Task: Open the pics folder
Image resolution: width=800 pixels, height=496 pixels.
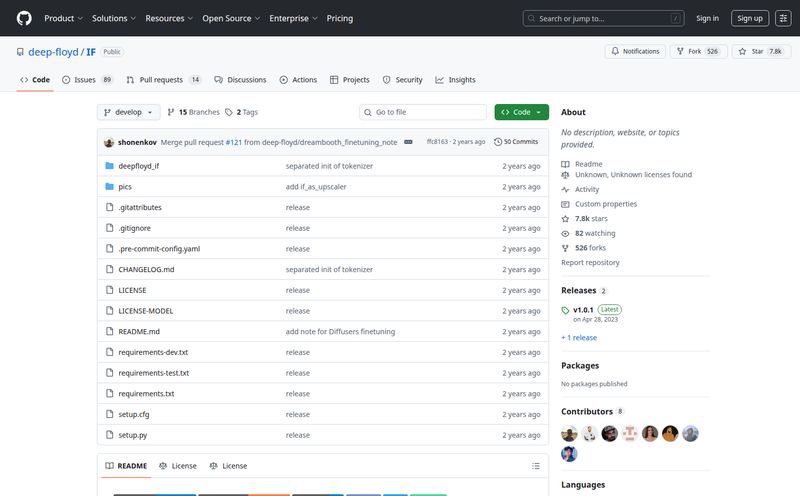Action: coord(125,187)
